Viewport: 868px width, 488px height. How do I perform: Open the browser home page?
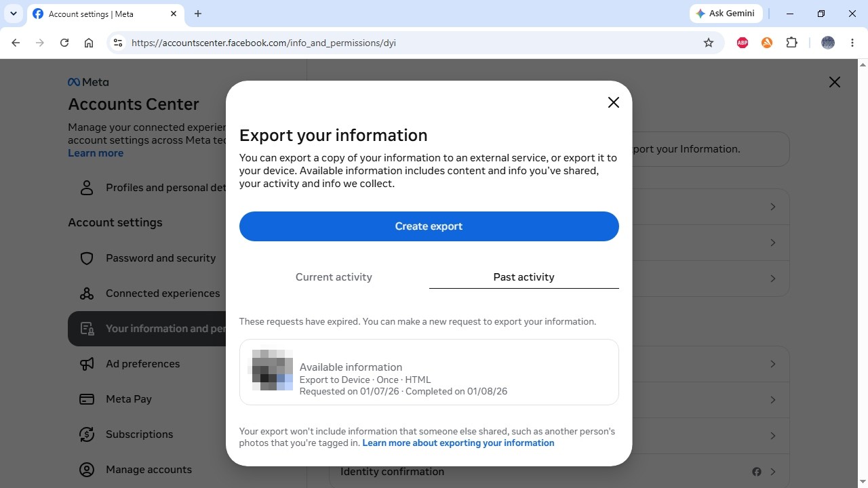(89, 43)
